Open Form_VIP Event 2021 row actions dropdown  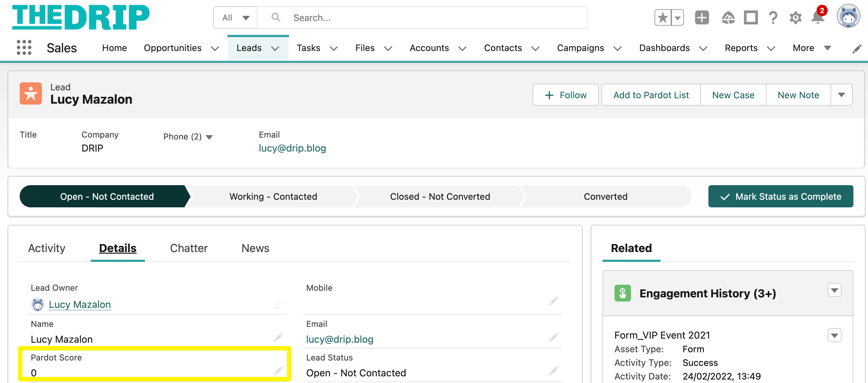pyautogui.click(x=834, y=335)
